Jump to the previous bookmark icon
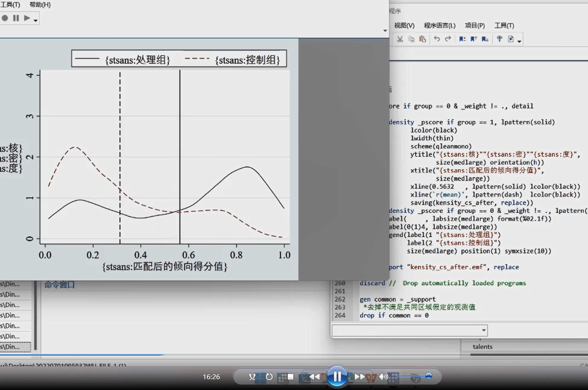The image size is (588, 390). coord(473,39)
